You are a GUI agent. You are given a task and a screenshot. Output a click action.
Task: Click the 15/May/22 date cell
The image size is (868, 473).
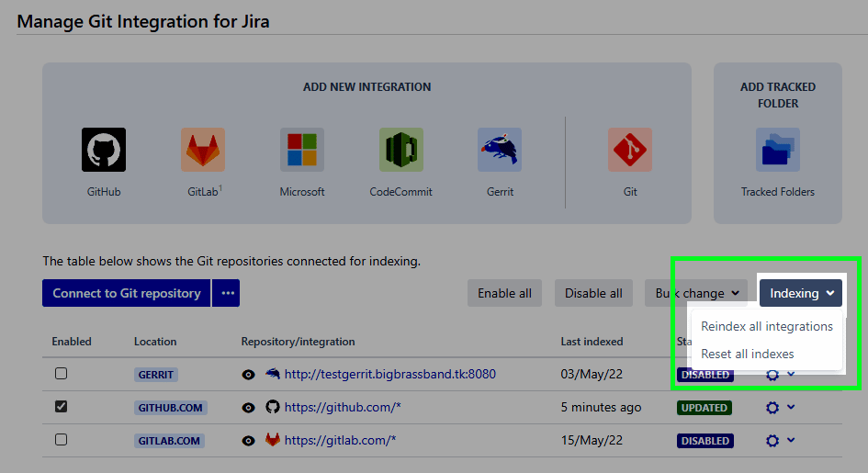coord(592,440)
